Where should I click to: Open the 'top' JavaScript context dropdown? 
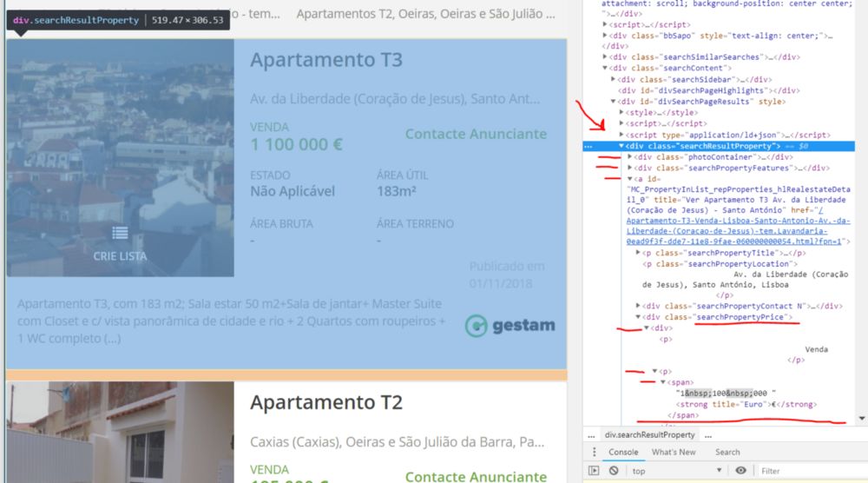[677, 471]
